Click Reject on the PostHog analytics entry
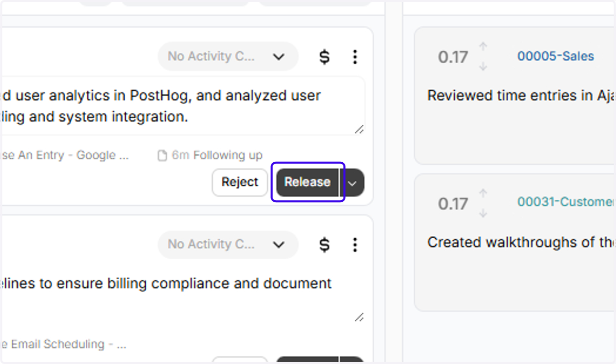 coord(240,182)
